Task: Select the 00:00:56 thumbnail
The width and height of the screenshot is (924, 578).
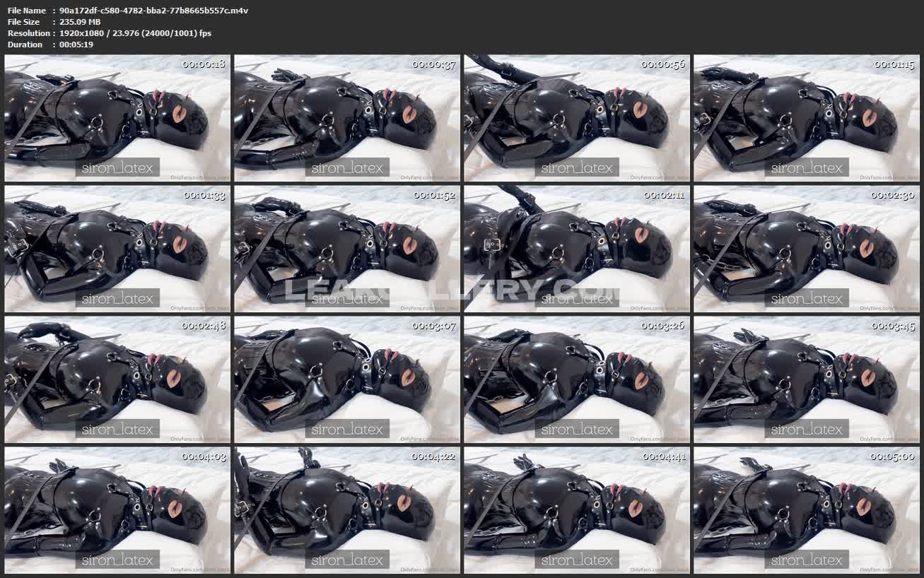Action: coord(577,118)
